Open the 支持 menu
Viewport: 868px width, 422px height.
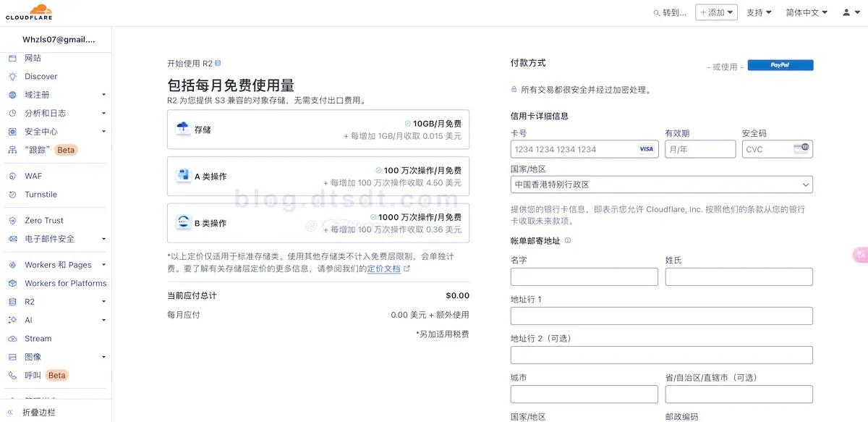759,12
